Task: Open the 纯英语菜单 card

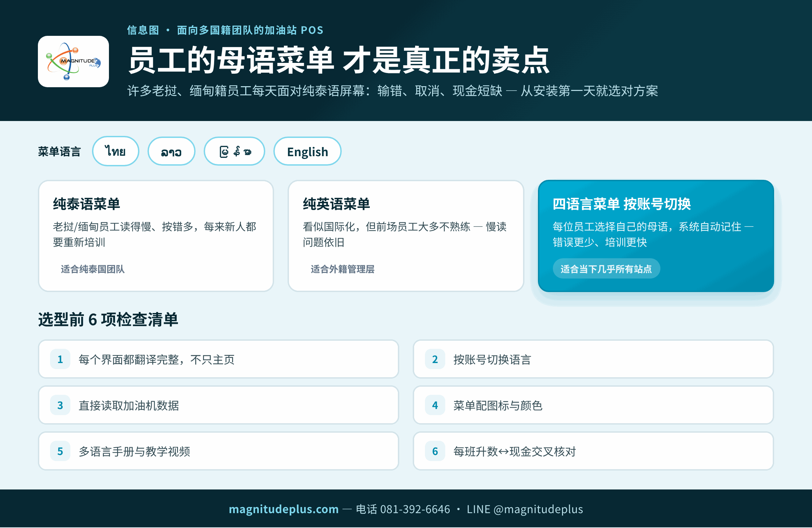Action: [x=406, y=236]
